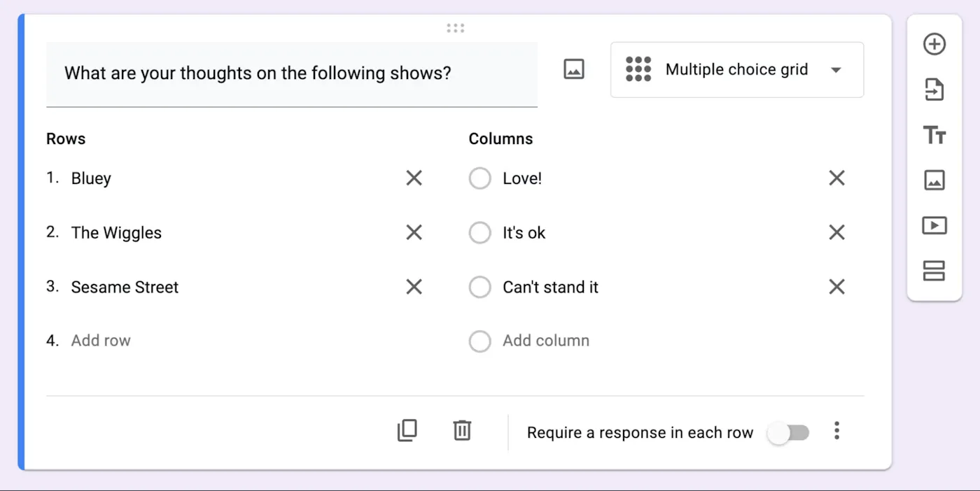Screen dimensions: 980x491
Task: Remove The Wiggles row
Action: tap(414, 232)
